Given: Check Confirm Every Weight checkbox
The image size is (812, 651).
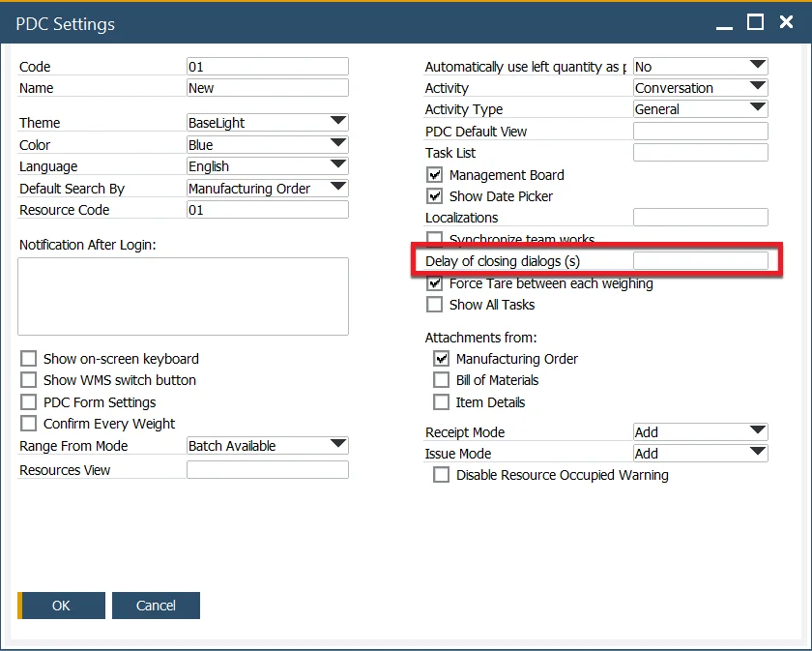Looking at the screenshot, I should 28,424.
